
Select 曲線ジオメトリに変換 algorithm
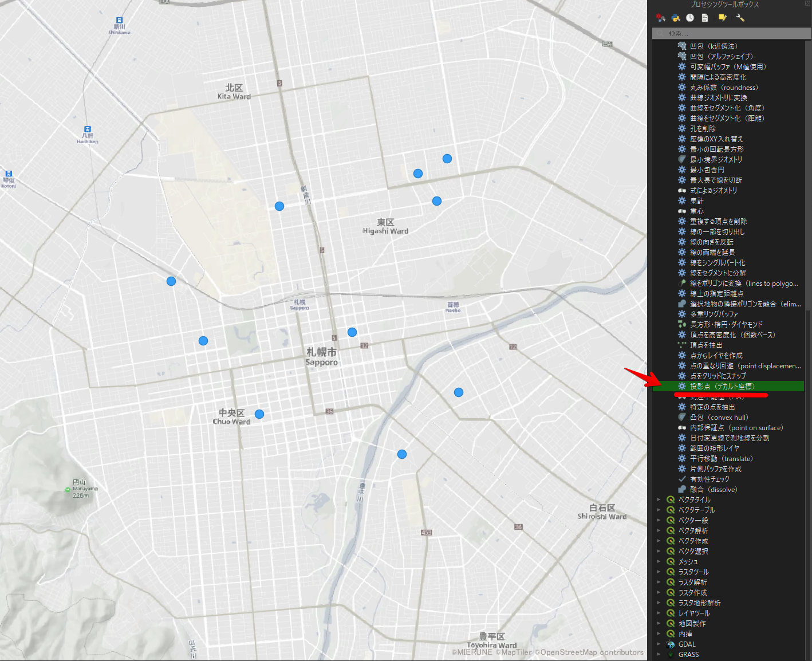[x=718, y=97]
